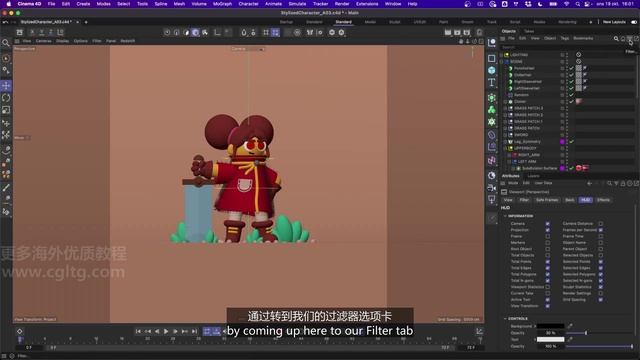Screen dimensions: 640x360
Task: Pick Text color with eyedropper
Action: point(570,339)
